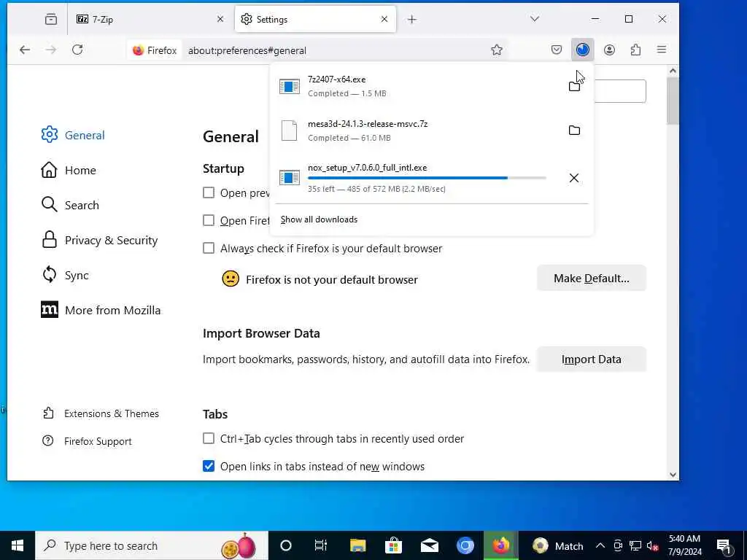Open a new tab with plus button

[412, 19]
